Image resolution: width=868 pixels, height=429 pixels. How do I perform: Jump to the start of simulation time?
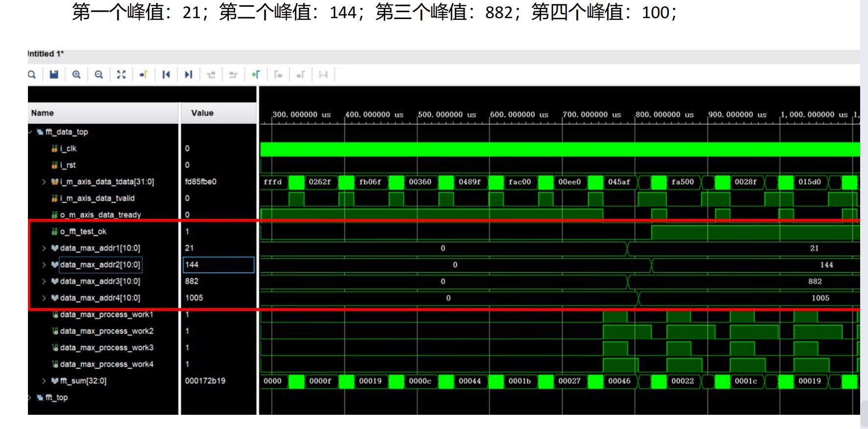point(166,74)
